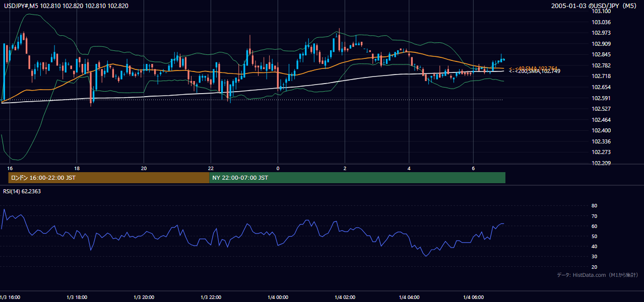This screenshot has width=644, height=302.
Task: Click the bottom date label 1/4 00:00
Action: coord(278,297)
